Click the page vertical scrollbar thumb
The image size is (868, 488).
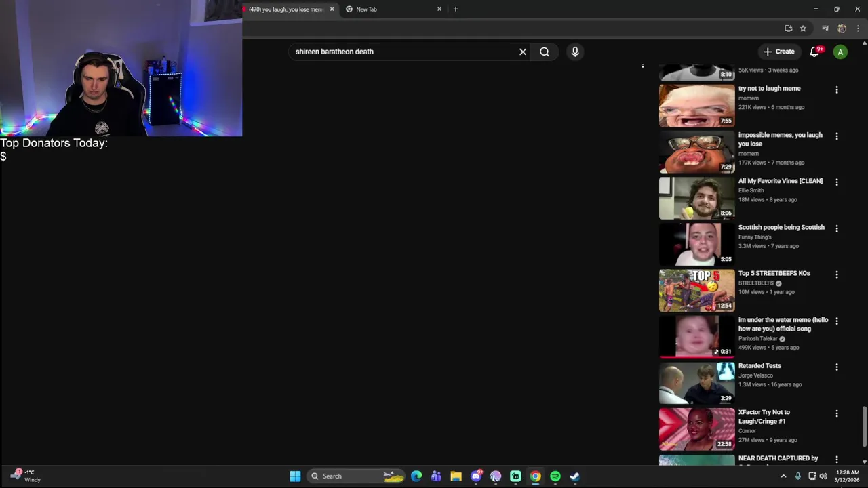[864, 426]
